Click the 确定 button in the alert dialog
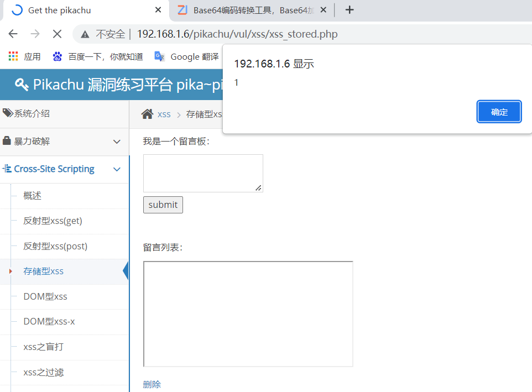Image resolution: width=532 pixels, height=392 pixels. point(498,111)
